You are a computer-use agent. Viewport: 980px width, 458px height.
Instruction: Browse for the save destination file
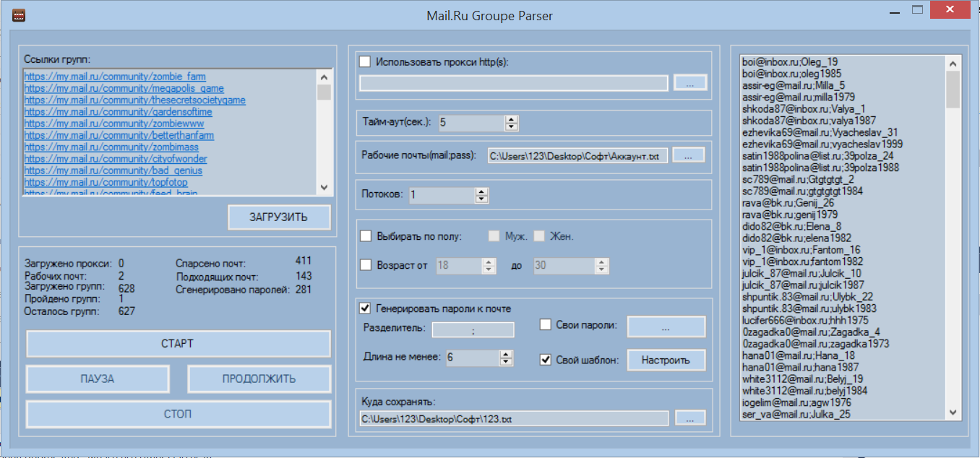[x=690, y=418]
